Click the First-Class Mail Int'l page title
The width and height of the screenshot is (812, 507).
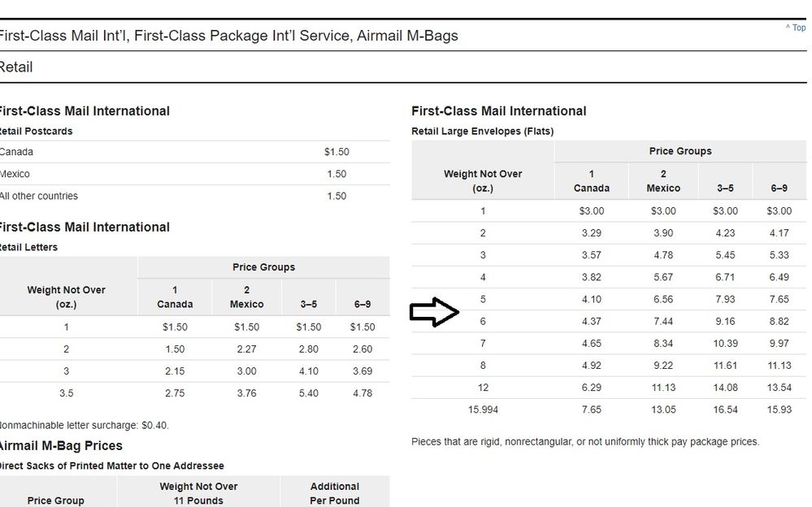click(228, 36)
